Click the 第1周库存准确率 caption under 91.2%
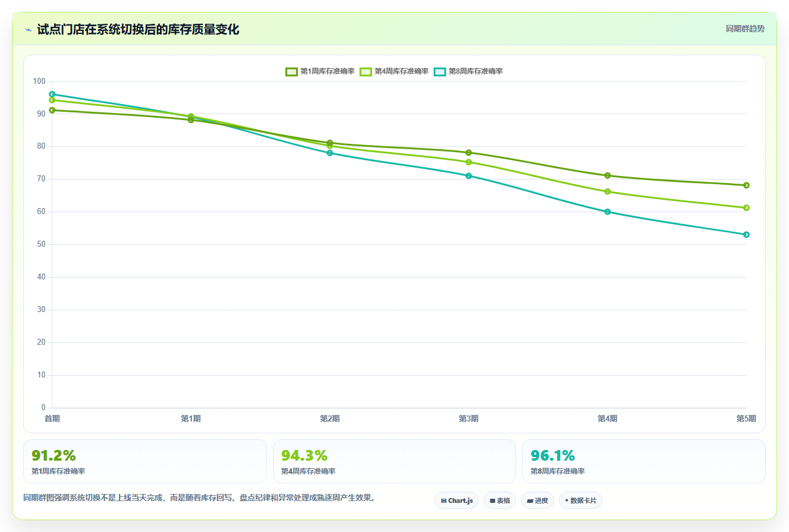This screenshot has height=532, width=789. click(x=58, y=471)
